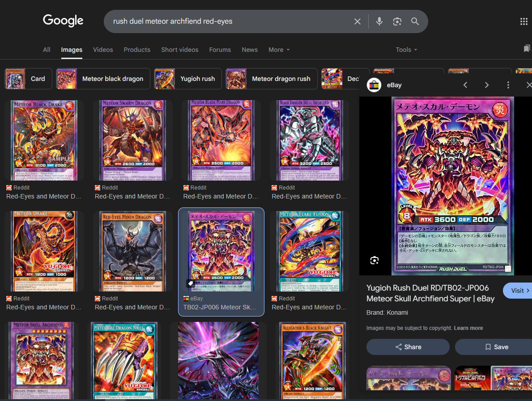Open 'TB02-JP006 Meteor Sk...' result title

coord(220,308)
